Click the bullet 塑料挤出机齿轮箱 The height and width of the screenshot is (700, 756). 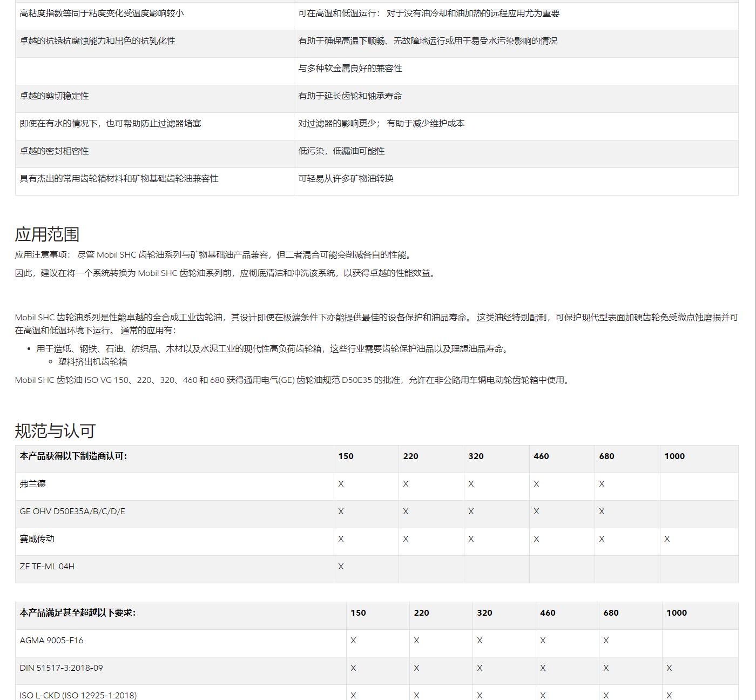[x=92, y=362]
